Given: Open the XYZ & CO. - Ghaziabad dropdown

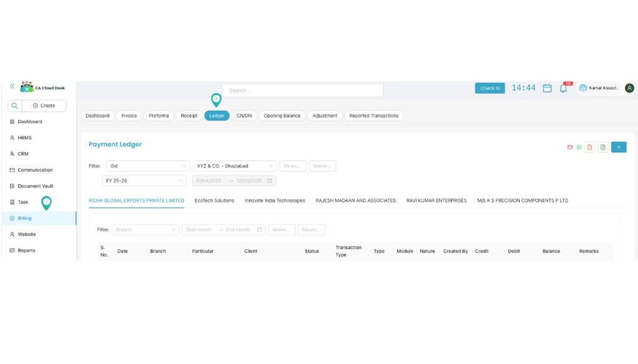Looking at the screenshot, I should (x=234, y=166).
